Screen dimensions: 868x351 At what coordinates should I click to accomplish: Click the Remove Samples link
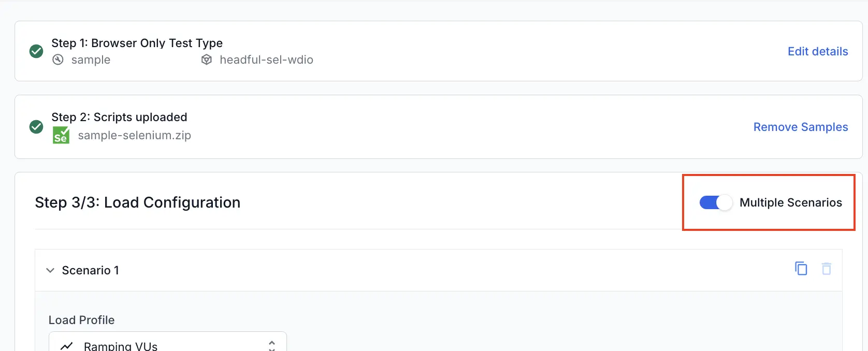[x=800, y=127]
